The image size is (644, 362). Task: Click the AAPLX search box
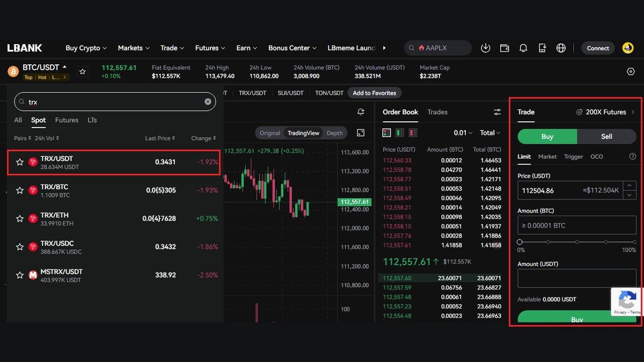click(x=438, y=48)
